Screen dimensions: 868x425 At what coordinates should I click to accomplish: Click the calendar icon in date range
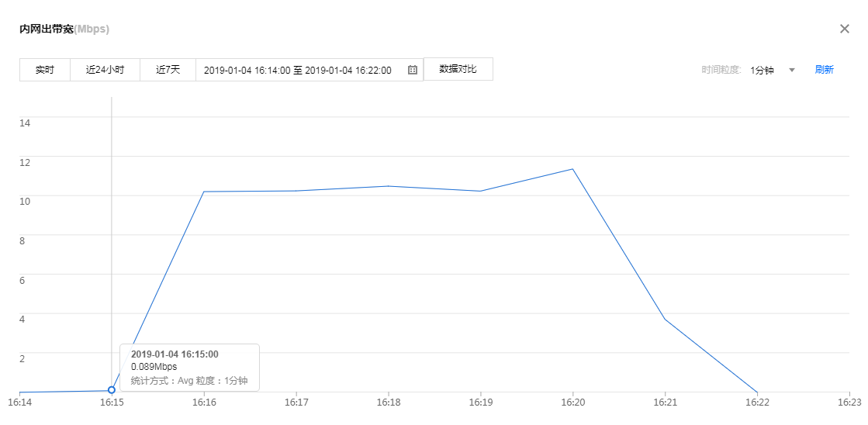pos(413,70)
